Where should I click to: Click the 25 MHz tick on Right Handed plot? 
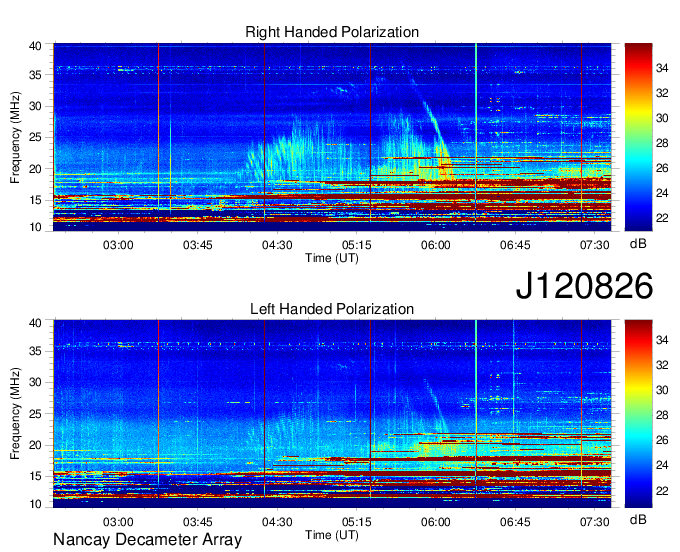(36, 137)
